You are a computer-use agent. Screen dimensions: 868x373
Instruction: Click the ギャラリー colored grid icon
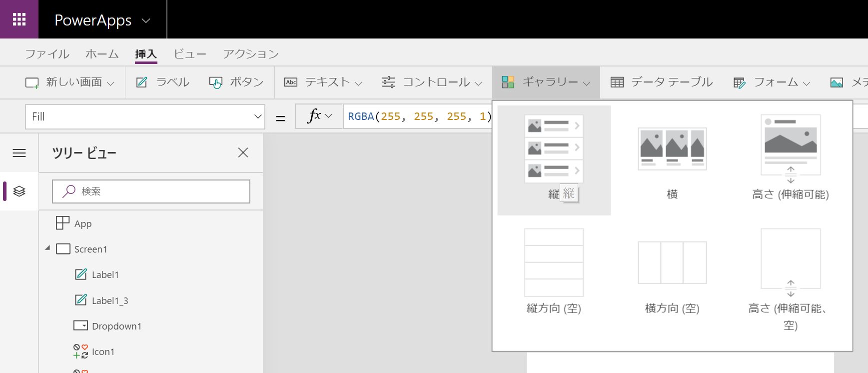508,82
